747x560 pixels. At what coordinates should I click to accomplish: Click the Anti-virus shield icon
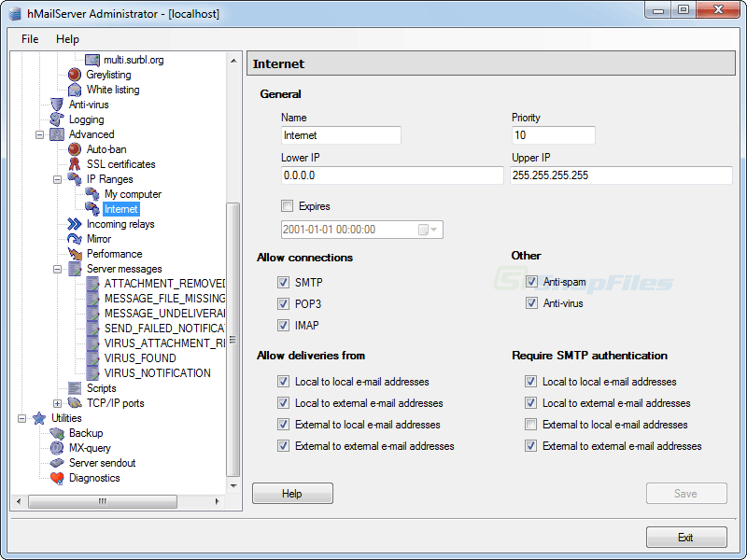click(57, 105)
